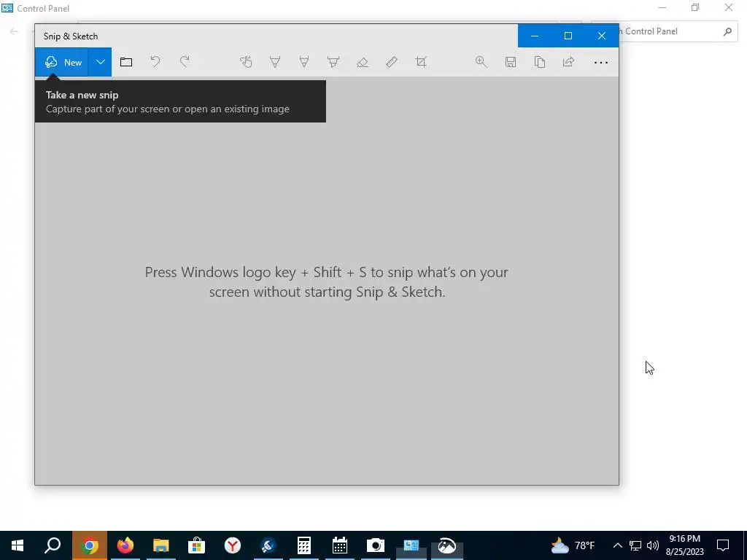Open the Zoom magnifier control
This screenshot has width=747, height=560.
pos(481,62)
